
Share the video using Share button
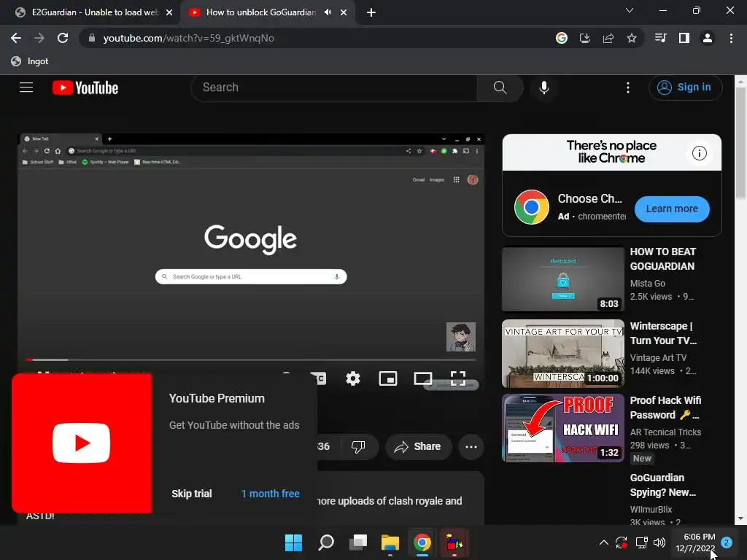coord(417,447)
